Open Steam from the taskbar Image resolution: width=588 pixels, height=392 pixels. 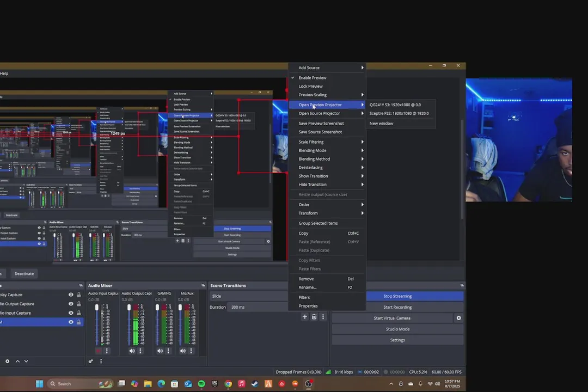(255, 384)
